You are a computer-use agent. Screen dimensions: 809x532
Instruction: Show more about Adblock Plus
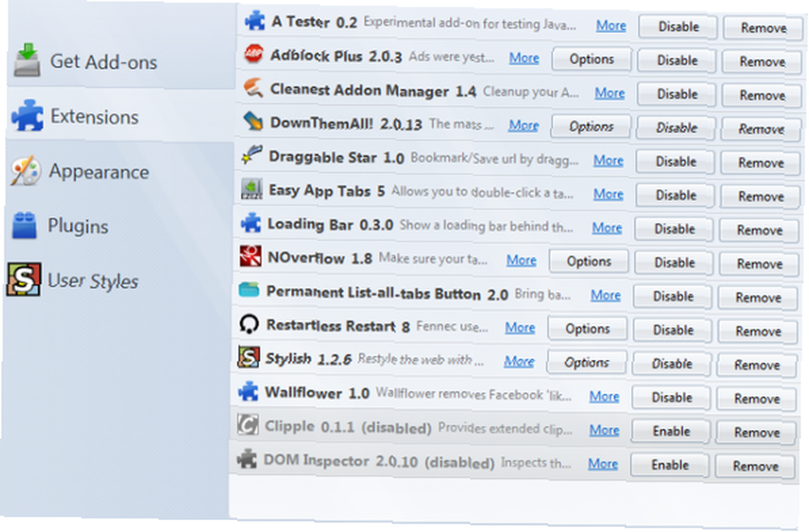tap(524, 57)
